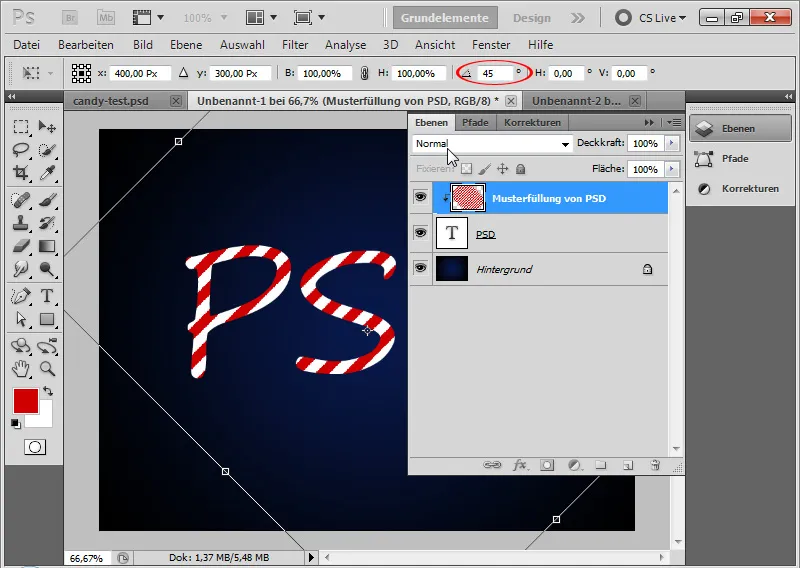Select the Spot Healing Brush tool

[x=21, y=200]
